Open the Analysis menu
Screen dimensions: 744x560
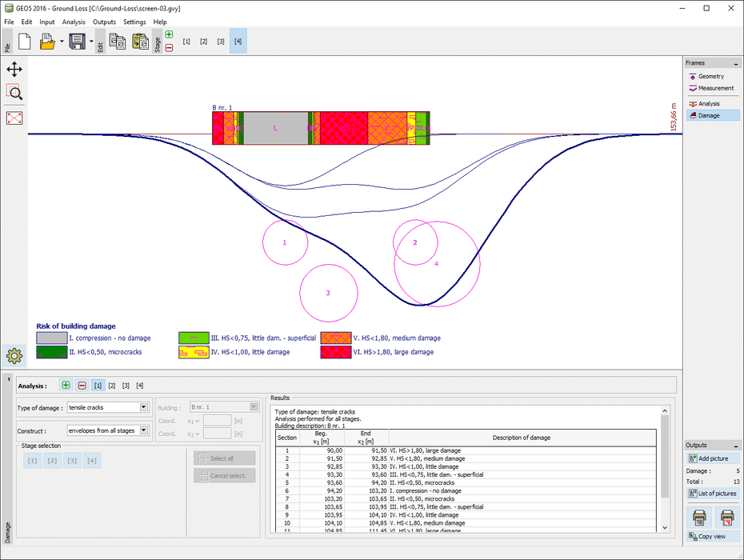[x=74, y=22]
